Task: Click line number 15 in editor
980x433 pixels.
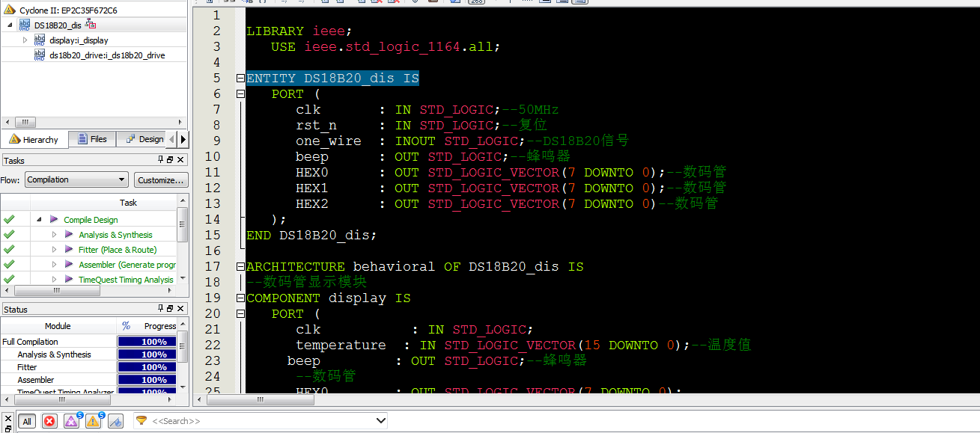Action: point(213,235)
